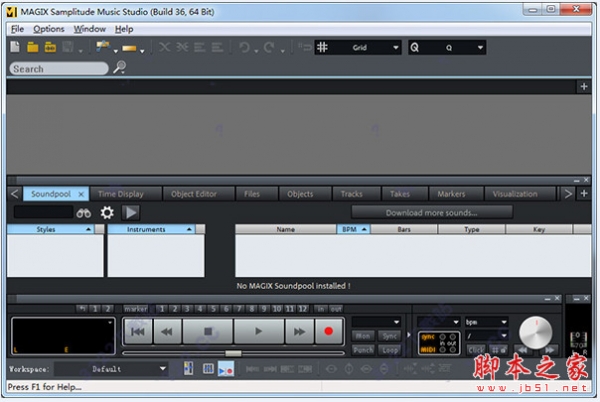Screen dimensions: 600x402
Task: Click the Open file folder icon
Action: pyautogui.click(x=32, y=47)
